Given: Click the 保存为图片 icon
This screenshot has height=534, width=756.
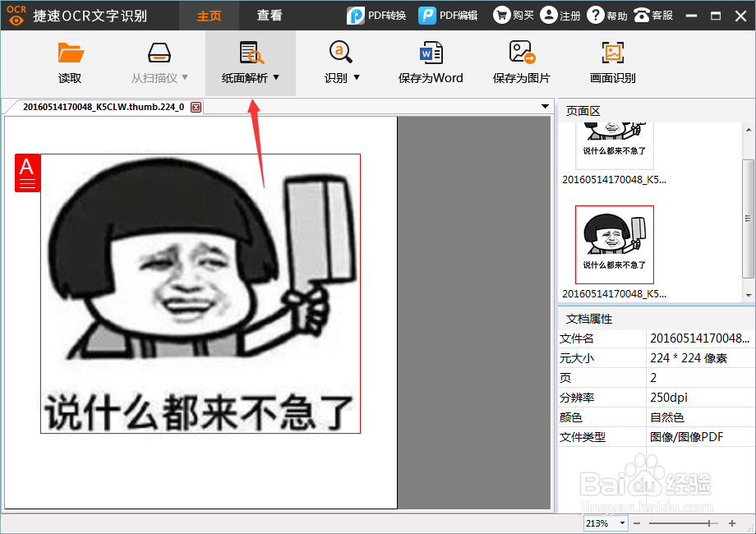Looking at the screenshot, I should (x=522, y=52).
